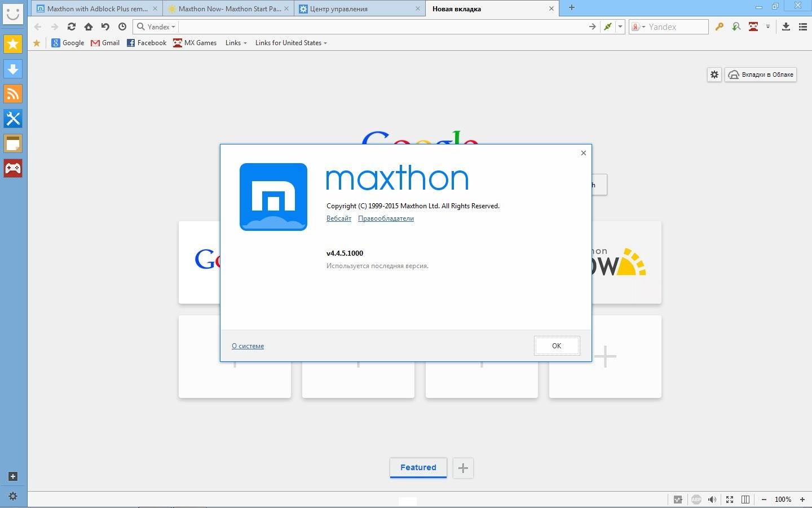The height and width of the screenshot is (508, 812).
Task: Switch to the Maxthon Now Start Page tab
Action: (228, 8)
